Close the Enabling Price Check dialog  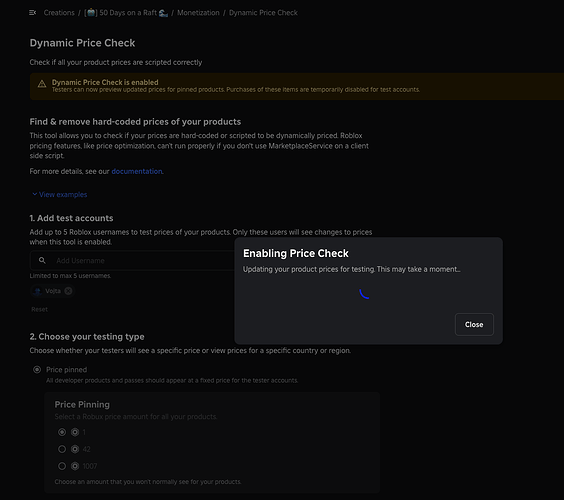coord(474,324)
